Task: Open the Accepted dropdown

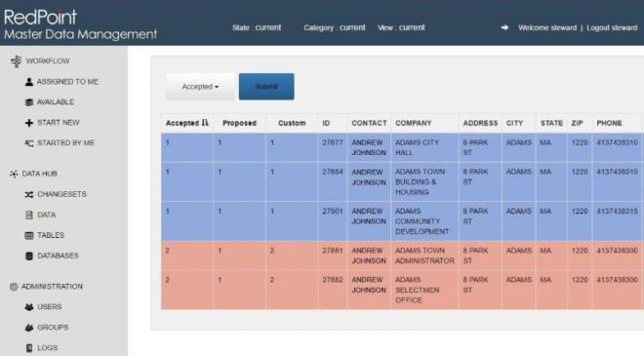Action: click(x=200, y=87)
